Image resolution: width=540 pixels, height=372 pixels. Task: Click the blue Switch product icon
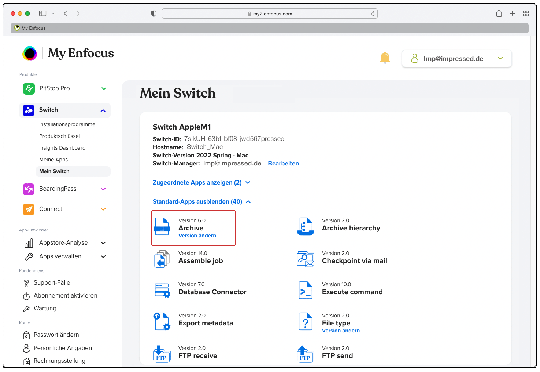pos(29,110)
